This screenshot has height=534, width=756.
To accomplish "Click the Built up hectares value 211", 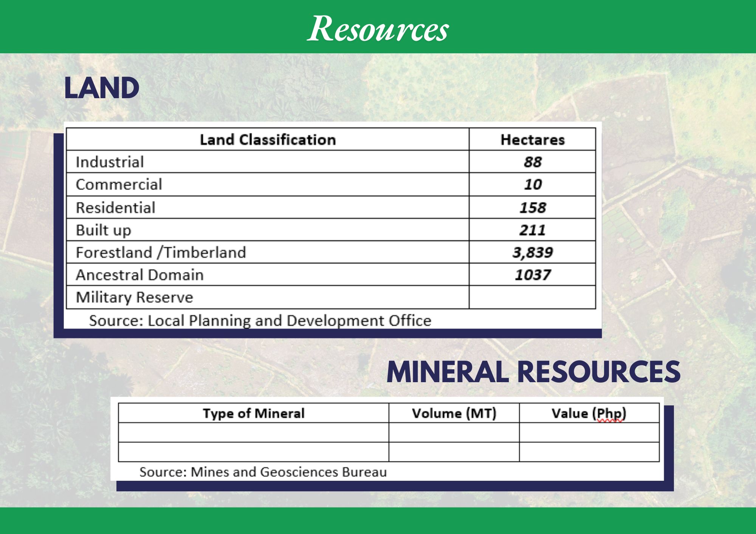I will (x=533, y=230).
